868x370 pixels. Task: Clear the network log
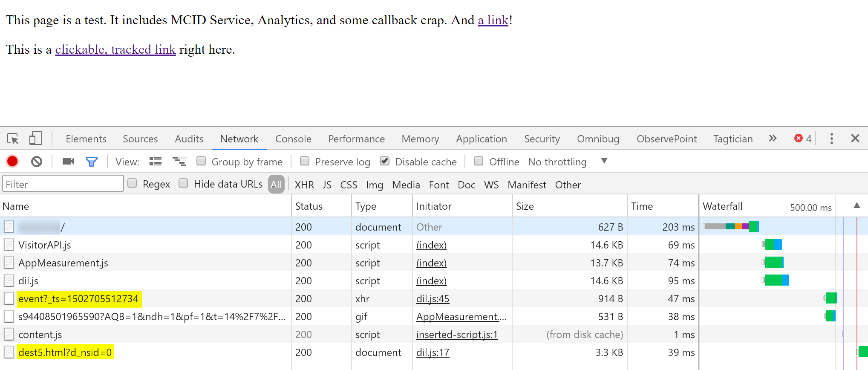37,162
